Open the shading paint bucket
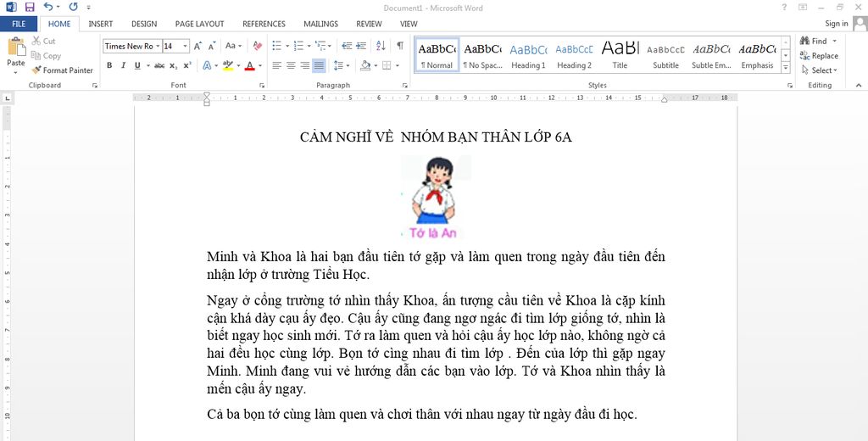The image size is (868, 441). (365, 65)
